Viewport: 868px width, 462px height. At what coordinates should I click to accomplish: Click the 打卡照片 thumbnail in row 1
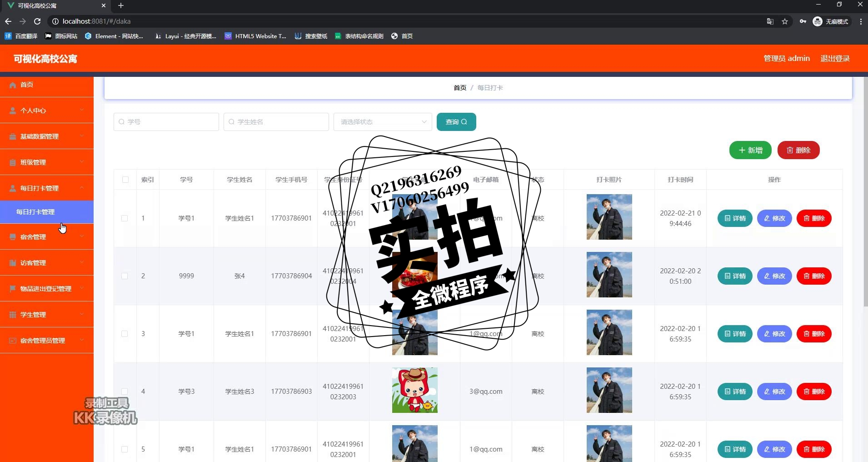tap(609, 217)
